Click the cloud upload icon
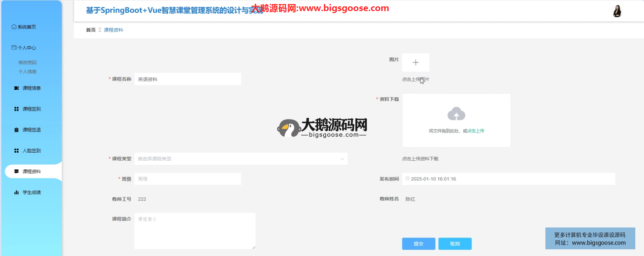Image resolution: width=644 pixels, height=256 pixels. 456,114
